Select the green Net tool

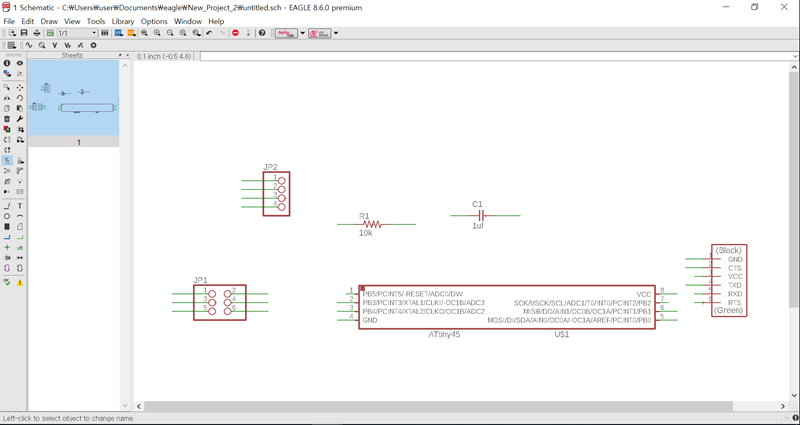[x=20, y=237]
